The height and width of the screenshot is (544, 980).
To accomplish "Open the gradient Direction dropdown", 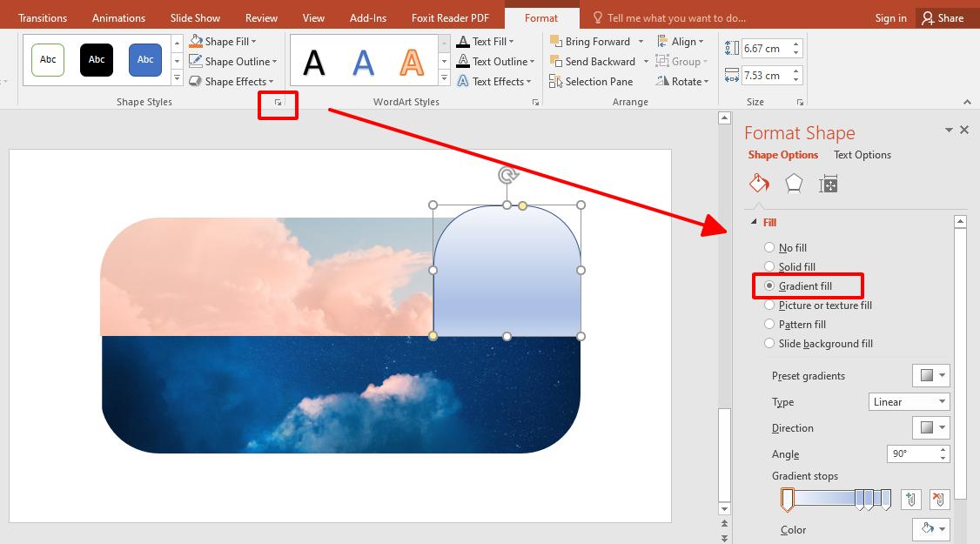I will [930, 427].
